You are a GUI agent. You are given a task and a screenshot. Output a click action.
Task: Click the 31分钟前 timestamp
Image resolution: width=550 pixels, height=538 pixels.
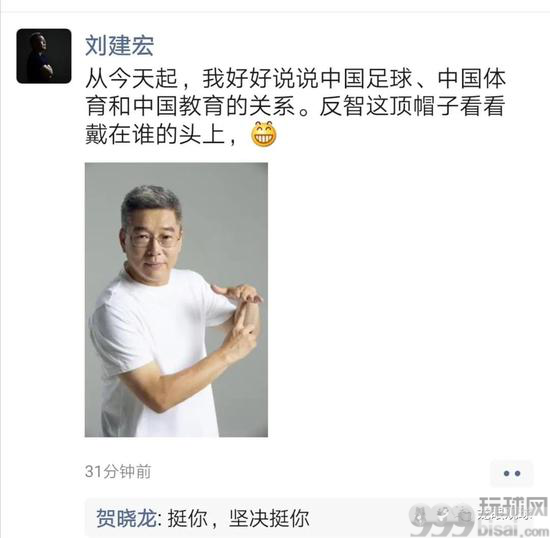(x=118, y=472)
